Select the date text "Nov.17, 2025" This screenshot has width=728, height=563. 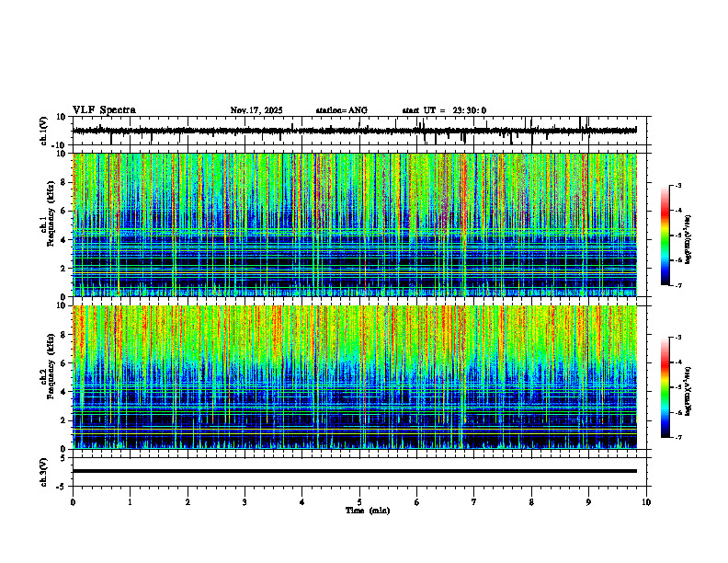pos(256,110)
